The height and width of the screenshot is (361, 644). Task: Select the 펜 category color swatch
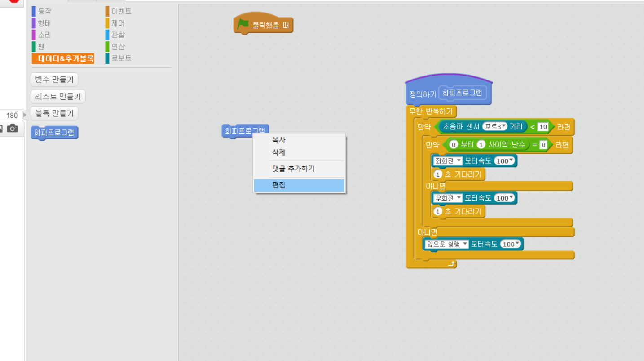click(x=34, y=46)
